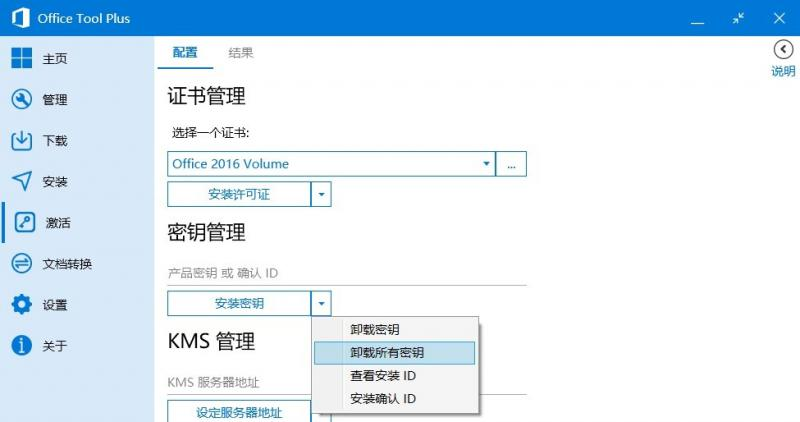800x422 pixels.
Task: Open the Office 2016 Volume certificate dropdown
Action: click(x=331, y=164)
